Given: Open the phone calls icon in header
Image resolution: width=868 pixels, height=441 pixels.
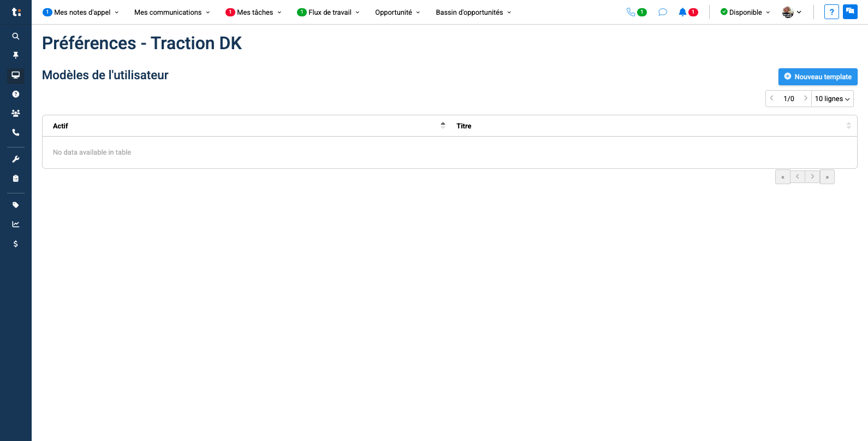Looking at the screenshot, I should click(631, 12).
